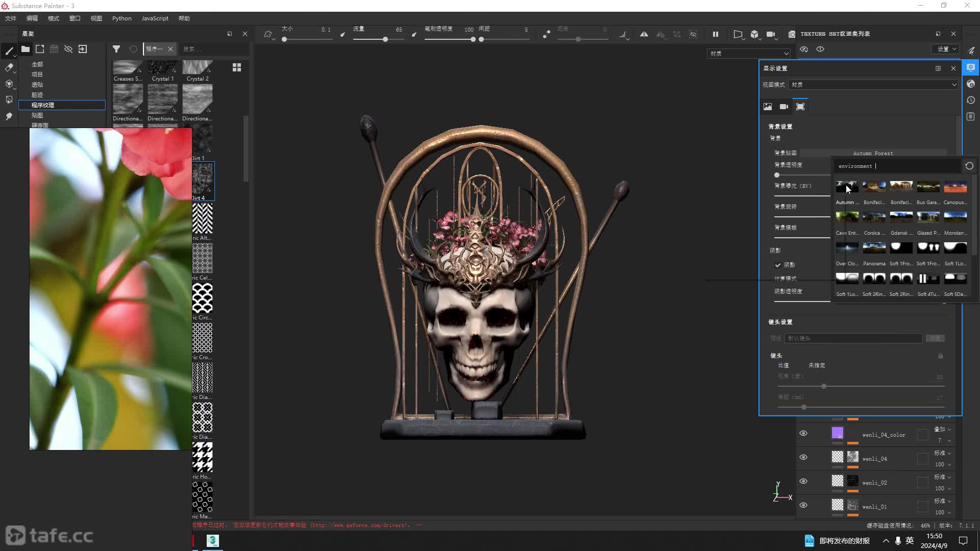Open wenli_04 blend mode 标准 dropdown
The image size is (980, 551).
click(942, 453)
